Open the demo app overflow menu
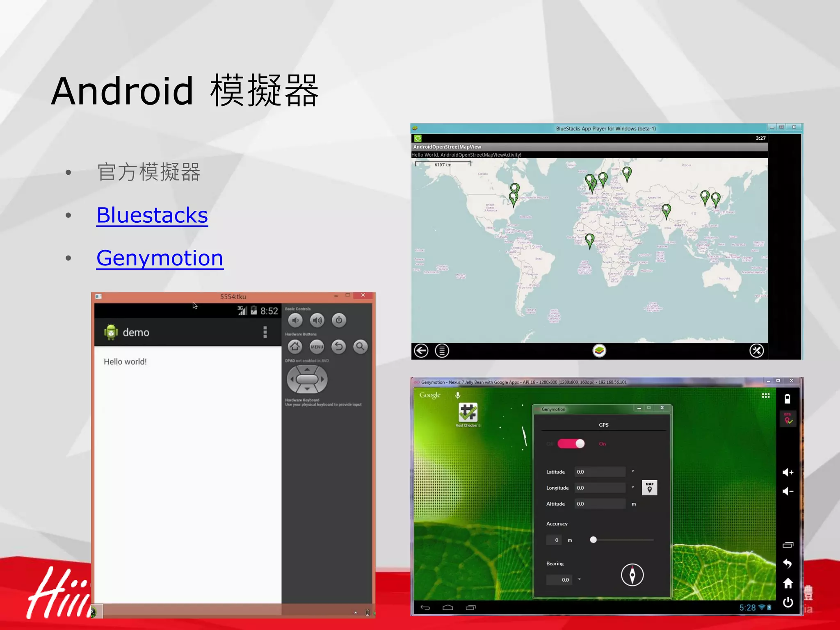840x630 pixels. click(265, 332)
